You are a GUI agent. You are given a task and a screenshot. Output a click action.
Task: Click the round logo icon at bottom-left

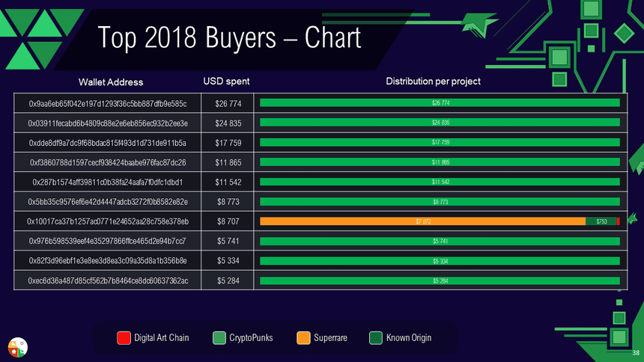[x=17, y=346]
